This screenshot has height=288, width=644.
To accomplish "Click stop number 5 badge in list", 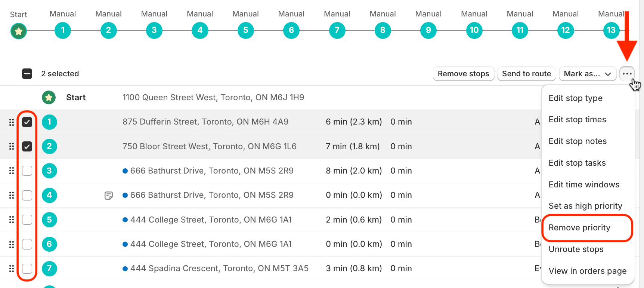I will click(x=49, y=220).
